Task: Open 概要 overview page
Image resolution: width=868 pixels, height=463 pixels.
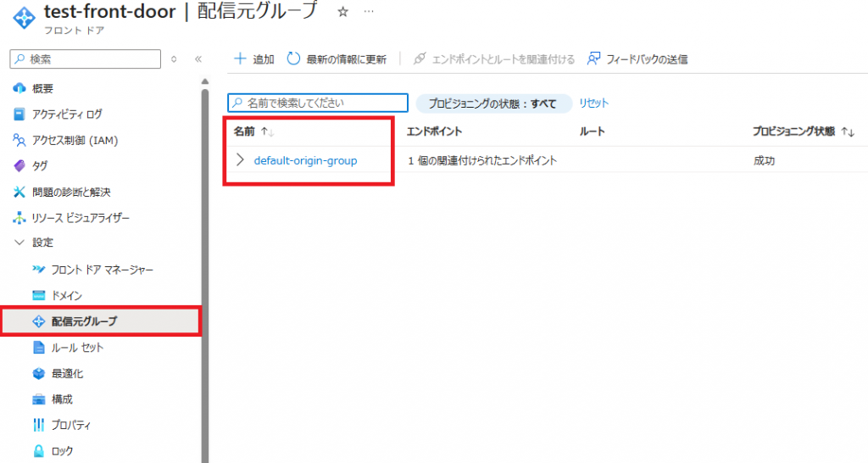Action: (x=42, y=88)
